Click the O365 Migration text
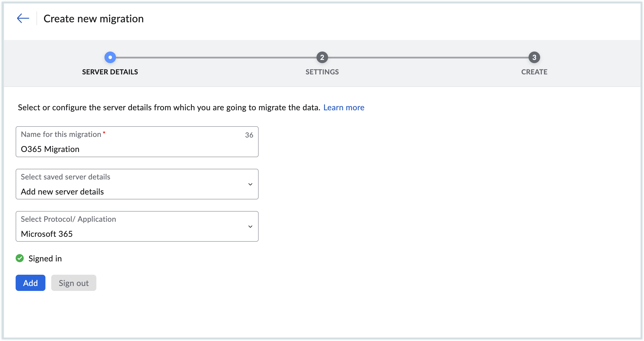This screenshot has width=644, height=341. pos(50,149)
